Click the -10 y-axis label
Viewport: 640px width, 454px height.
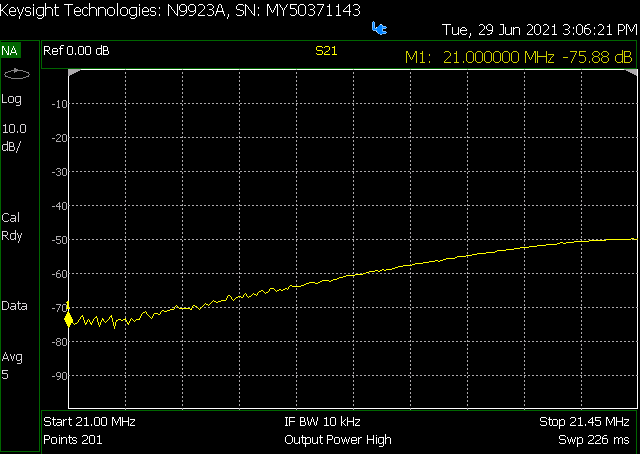59,104
